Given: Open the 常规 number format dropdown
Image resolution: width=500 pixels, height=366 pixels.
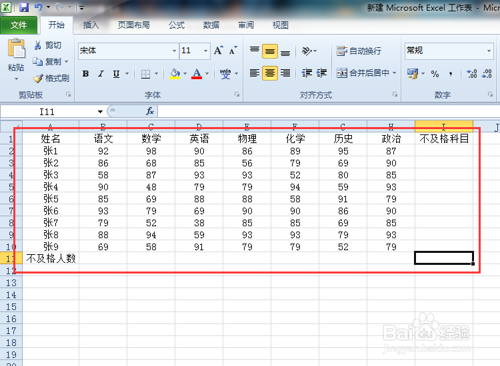Looking at the screenshot, I should tap(489, 51).
